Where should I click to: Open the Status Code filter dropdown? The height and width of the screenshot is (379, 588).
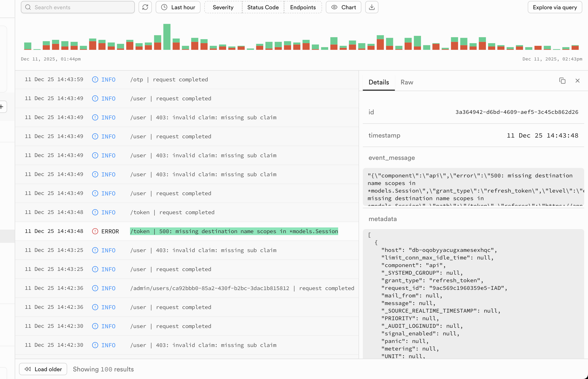tap(263, 7)
